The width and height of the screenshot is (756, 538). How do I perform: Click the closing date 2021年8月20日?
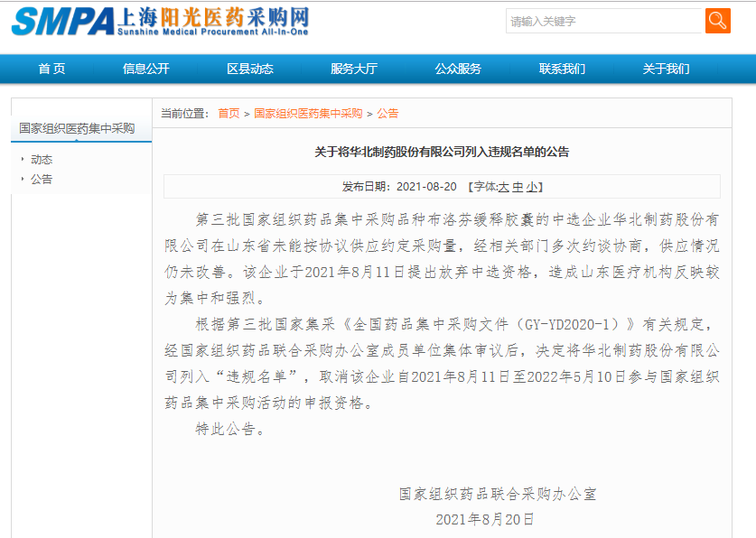[x=484, y=519]
